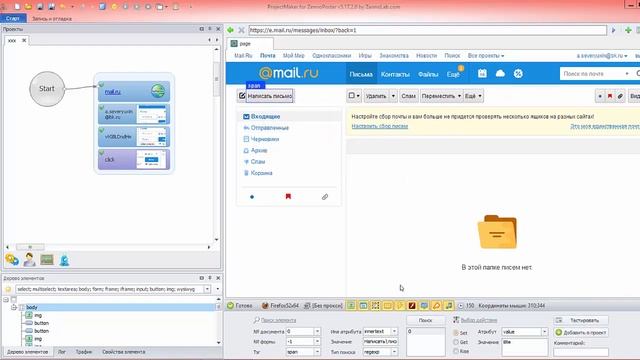Select the Set radio button
Viewport: 640px width, 360px height.
[456, 333]
